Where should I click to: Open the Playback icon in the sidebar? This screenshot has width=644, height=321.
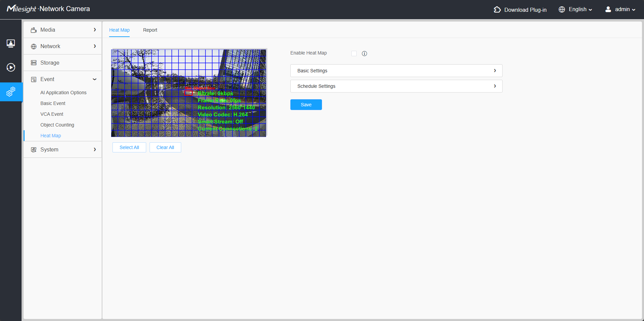11,67
